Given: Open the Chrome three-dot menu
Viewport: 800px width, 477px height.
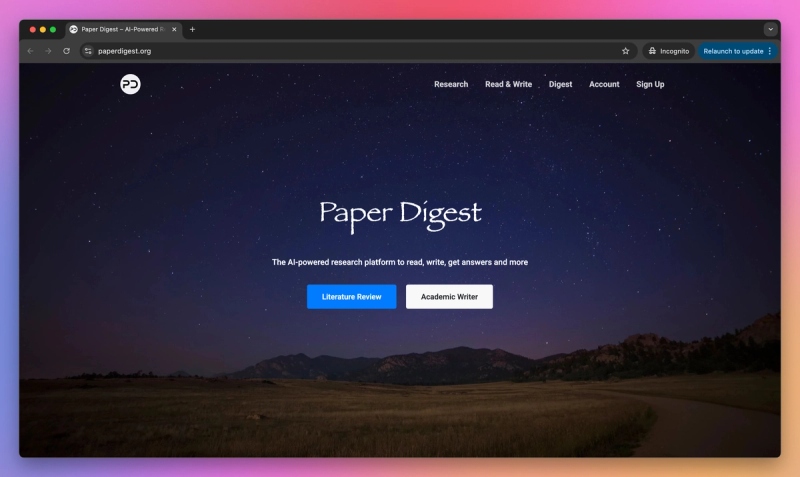Looking at the screenshot, I should [770, 51].
